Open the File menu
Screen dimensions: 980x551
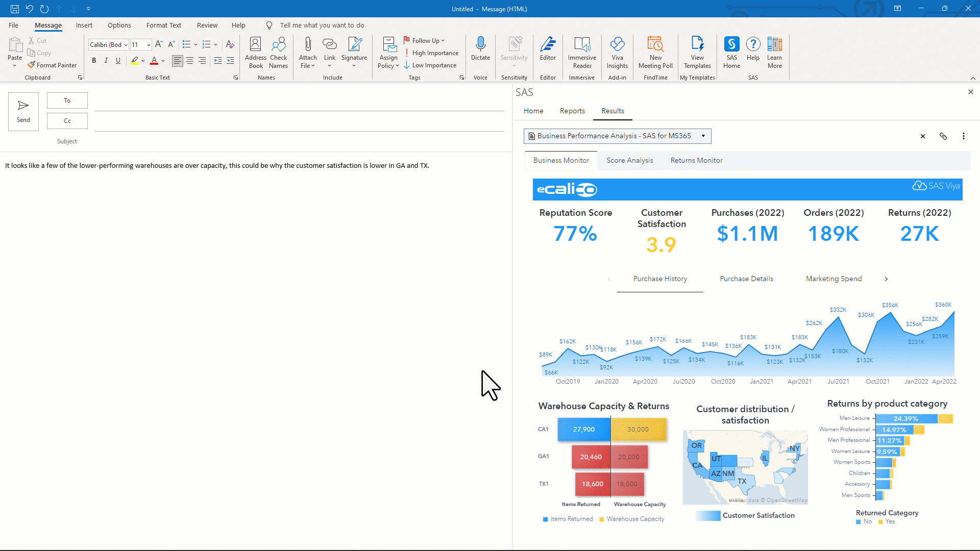[13, 25]
